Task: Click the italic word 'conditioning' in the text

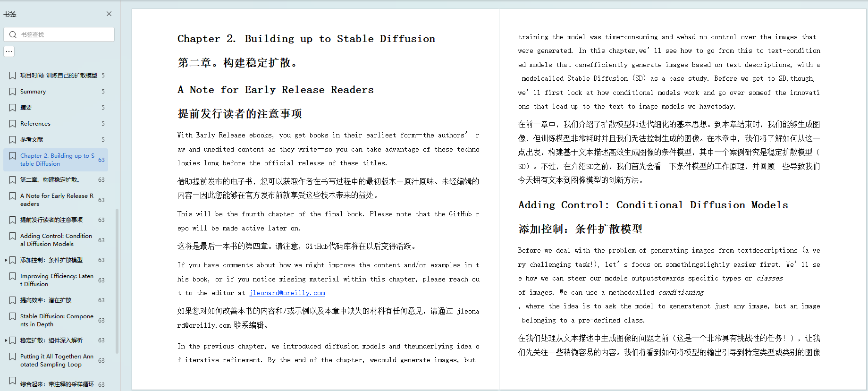Action: pos(681,293)
